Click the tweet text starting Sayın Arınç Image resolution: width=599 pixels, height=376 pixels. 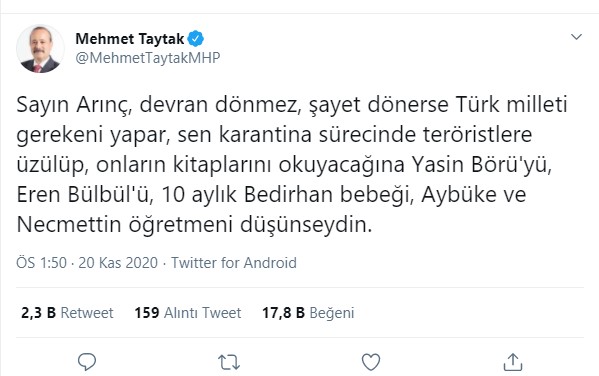click(x=292, y=164)
